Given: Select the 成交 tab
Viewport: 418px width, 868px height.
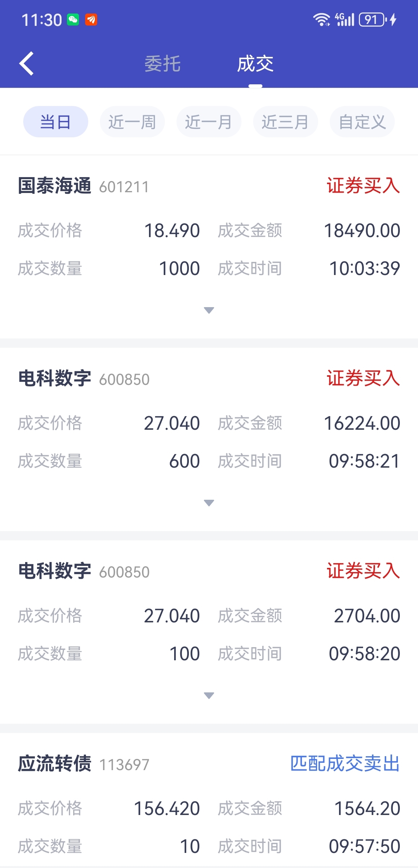Looking at the screenshot, I should point(255,64).
